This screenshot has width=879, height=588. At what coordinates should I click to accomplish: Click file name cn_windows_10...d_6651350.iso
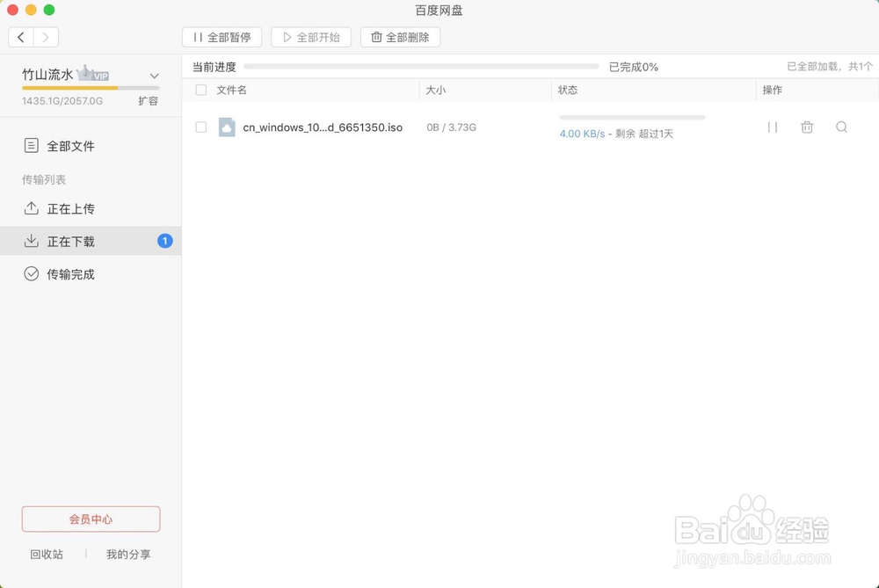point(323,127)
